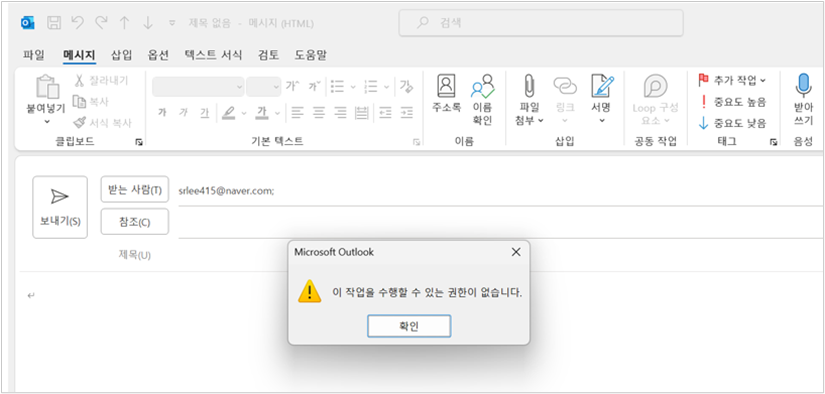Click the bullet list icon
825x394 pixels.
tap(337, 86)
